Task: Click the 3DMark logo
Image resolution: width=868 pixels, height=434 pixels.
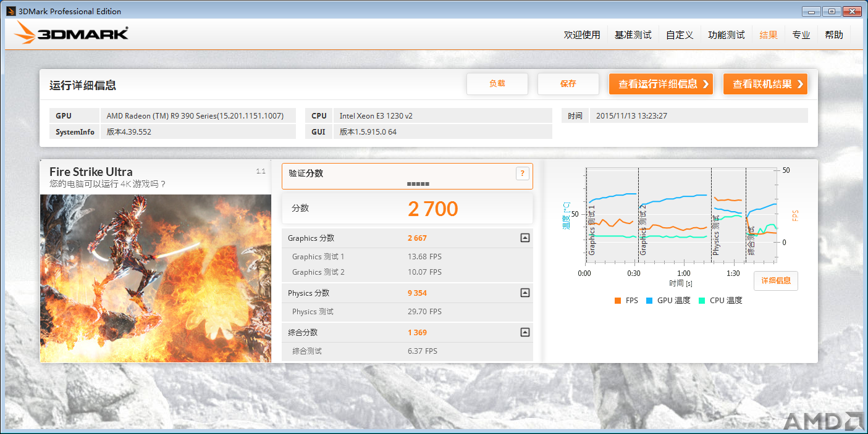Action: click(71, 32)
